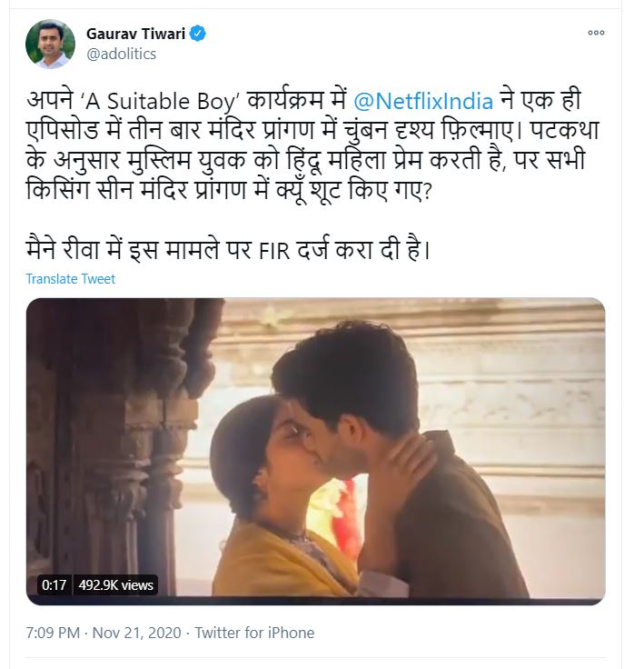The width and height of the screenshot is (644, 669).
Task: Click the 7:09 PM time
Action: [x=54, y=633]
